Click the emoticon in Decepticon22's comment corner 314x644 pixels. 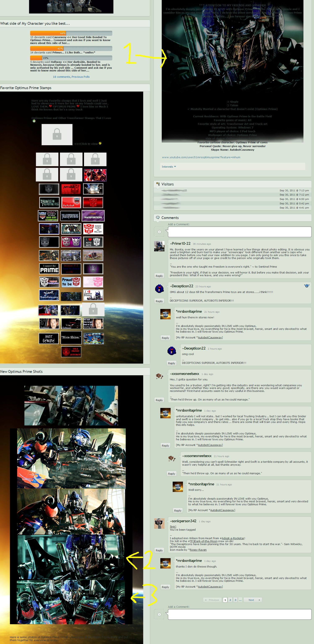306,286
